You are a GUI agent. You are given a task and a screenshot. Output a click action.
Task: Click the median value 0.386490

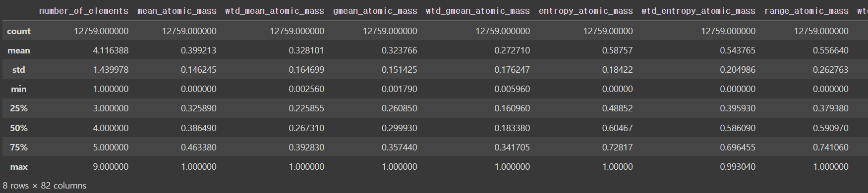pyautogui.click(x=199, y=128)
